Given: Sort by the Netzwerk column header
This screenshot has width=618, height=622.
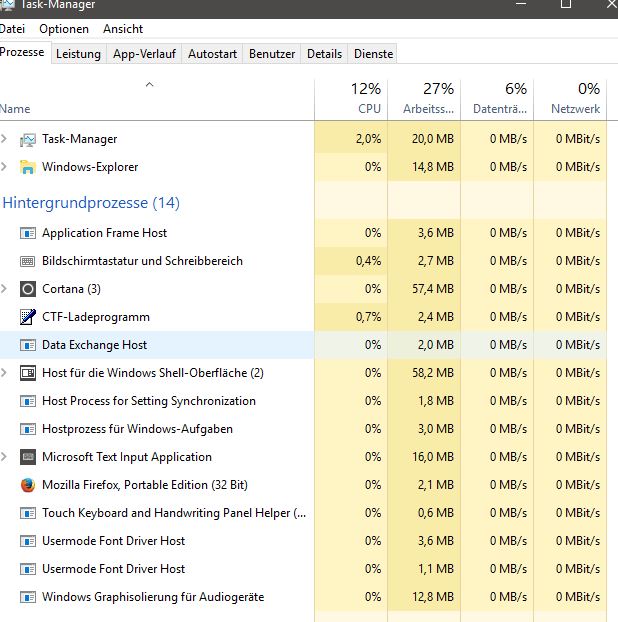Looking at the screenshot, I should click(570, 99).
